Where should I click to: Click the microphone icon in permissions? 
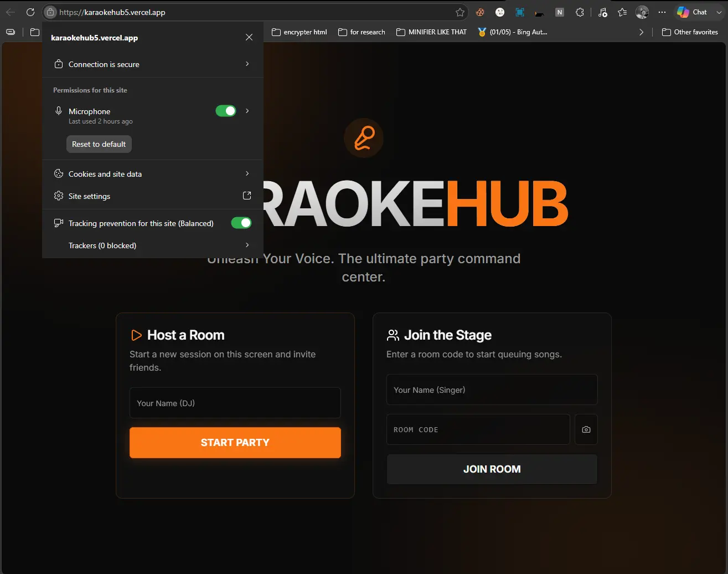pyautogui.click(x=58, y=111)
